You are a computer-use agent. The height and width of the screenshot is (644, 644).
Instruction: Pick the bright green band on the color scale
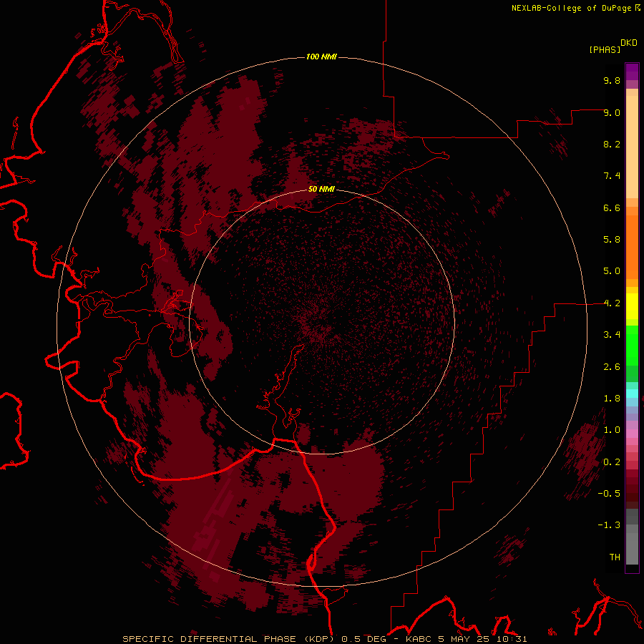pos(632,346)
